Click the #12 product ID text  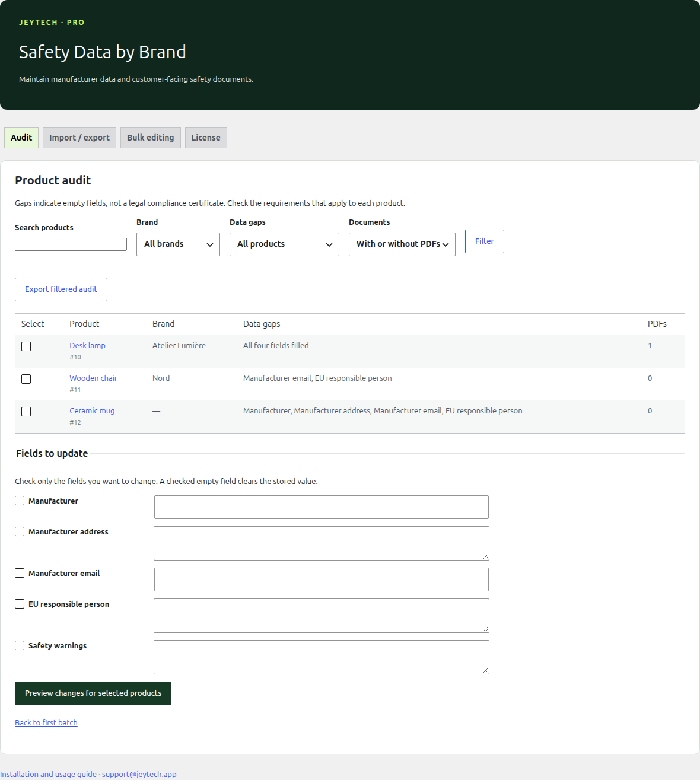[x=75, y=422]
